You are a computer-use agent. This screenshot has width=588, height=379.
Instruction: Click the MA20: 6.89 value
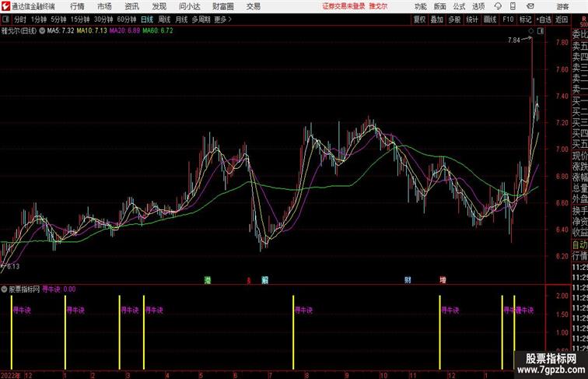(x=124, y=31)
